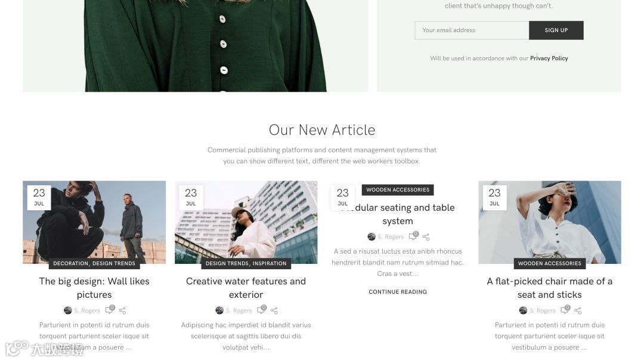This screenshot has height=361, width=644.
Task: Click share icon under Wall likes pictures
Action: pos(122,310)
